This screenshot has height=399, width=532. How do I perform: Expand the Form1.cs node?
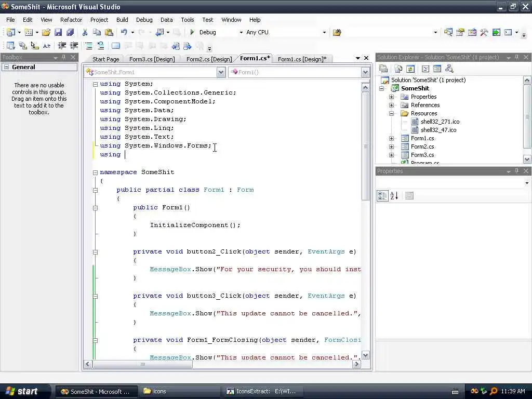(391, 138)
